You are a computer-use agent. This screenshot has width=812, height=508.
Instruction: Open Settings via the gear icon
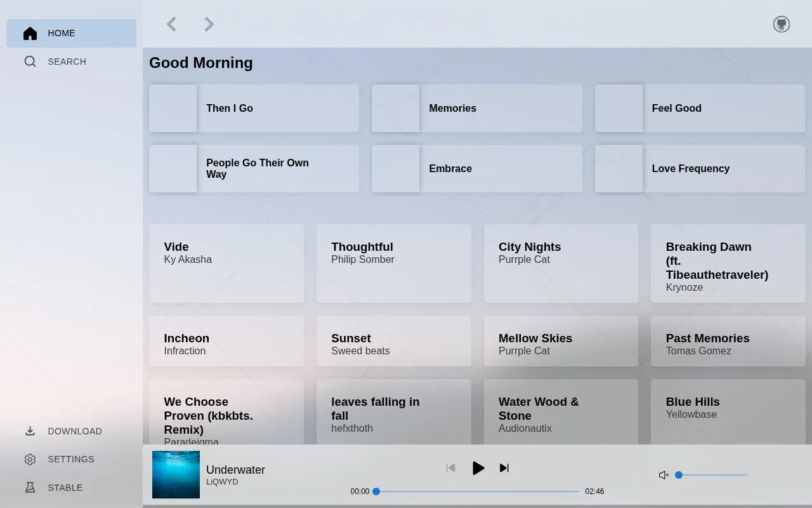30,459
